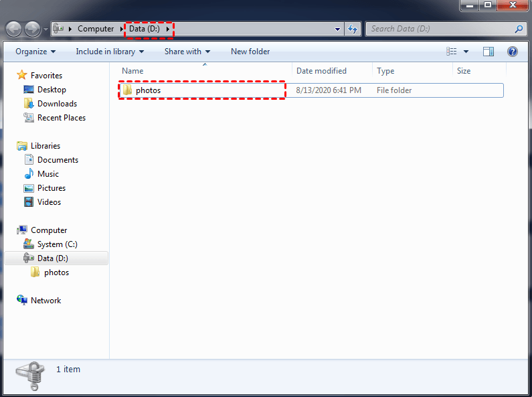
Task: Select Computer in navigation pane
Action: 49,230
